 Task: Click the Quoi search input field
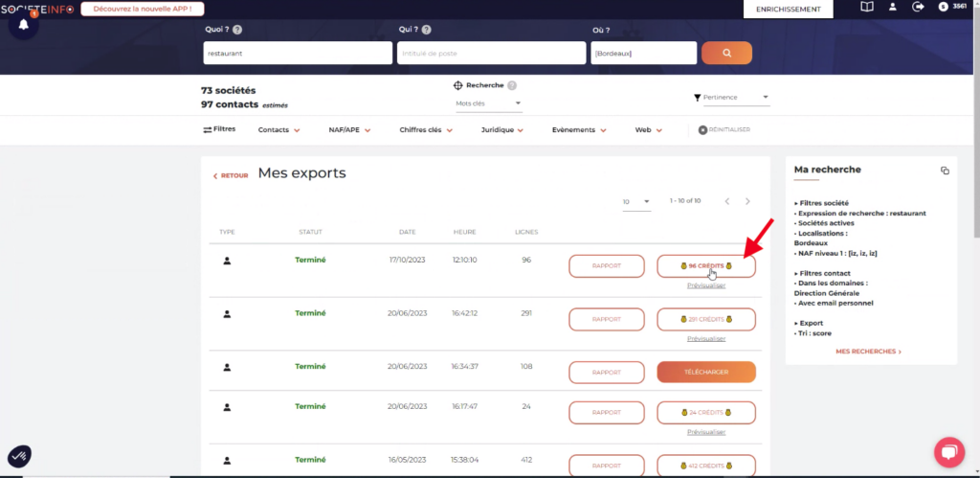(297, 53)
